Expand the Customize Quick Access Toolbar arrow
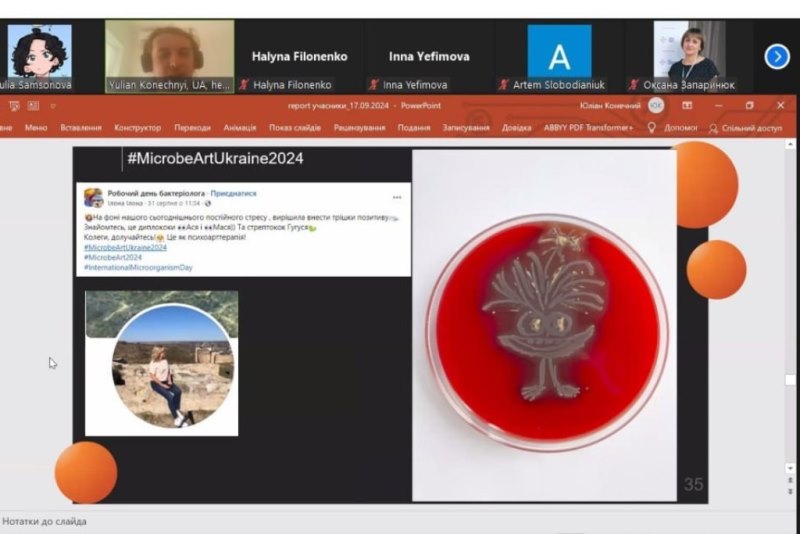 click(53, 106)
